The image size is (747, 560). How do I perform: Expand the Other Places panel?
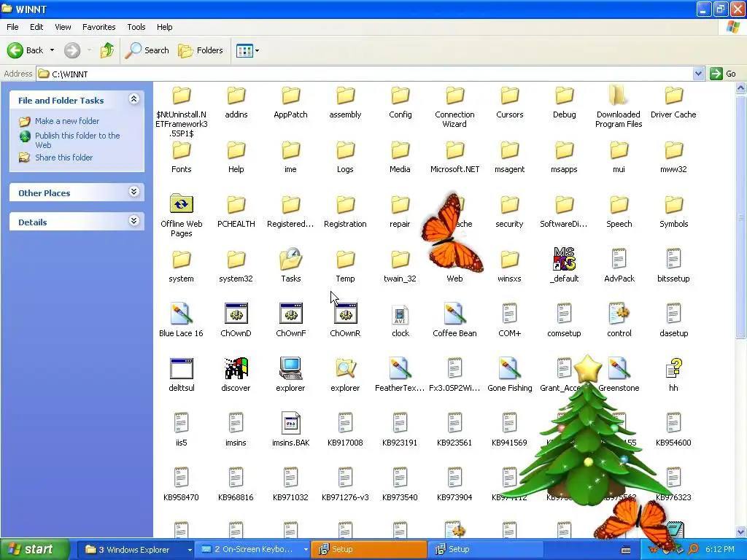coord(134,192)
